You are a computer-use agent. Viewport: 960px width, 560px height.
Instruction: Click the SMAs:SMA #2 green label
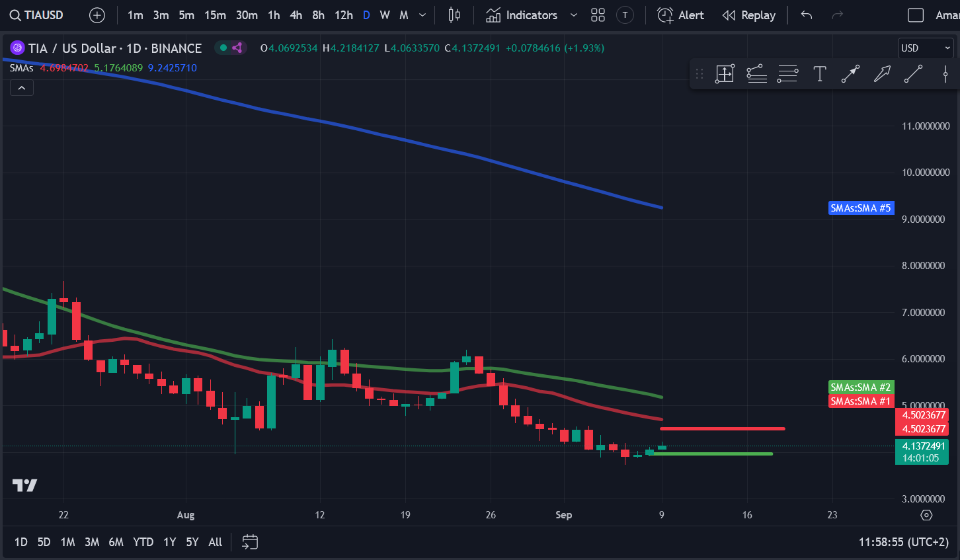tap(861, 387)
